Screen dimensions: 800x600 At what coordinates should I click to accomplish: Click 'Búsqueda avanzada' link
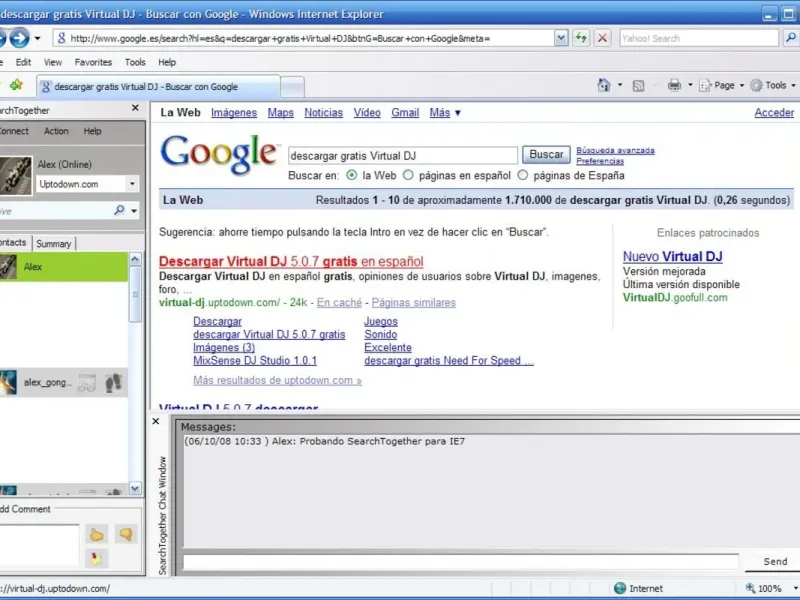click(x=615, y=151)
